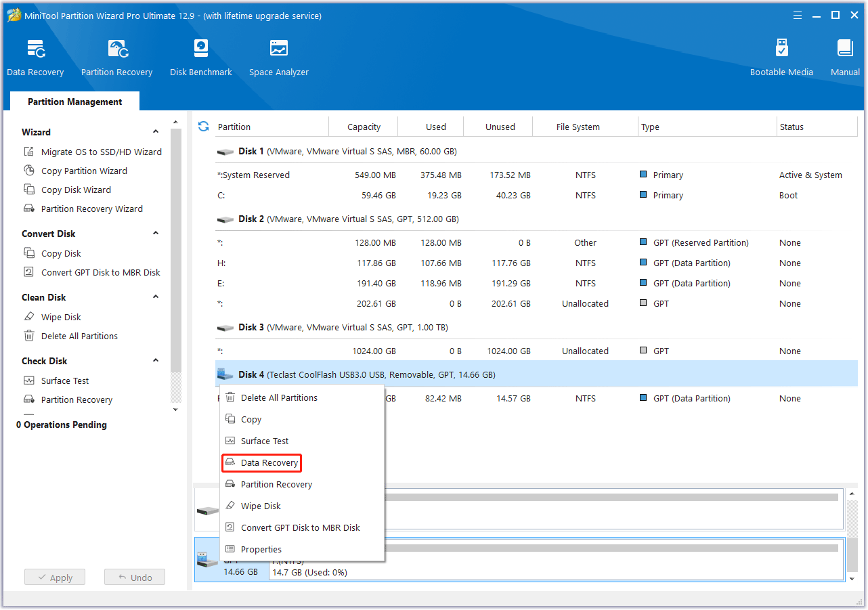The width and height of the screenshot is (868, 610).
Task: Select Disk 3 header row
Action: 536,328
